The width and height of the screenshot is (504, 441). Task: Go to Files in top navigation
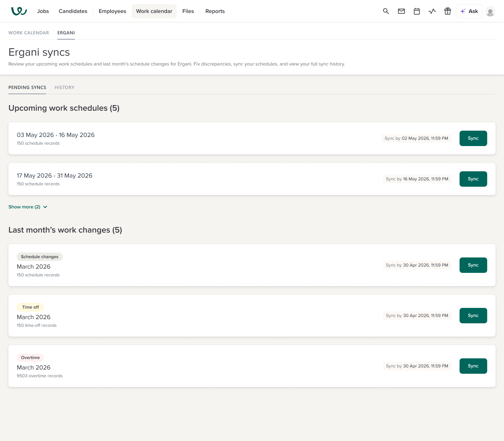tap(188, 11)
